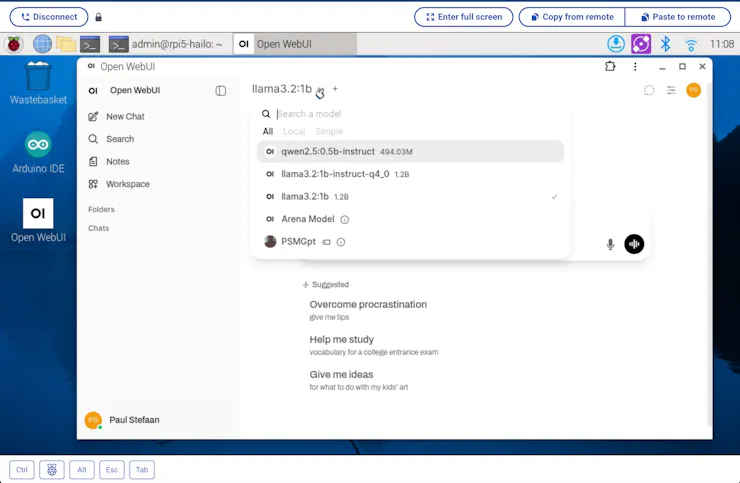Select the Overcome procrastination suggestion
740x483 pixels.
coord(368,310)
